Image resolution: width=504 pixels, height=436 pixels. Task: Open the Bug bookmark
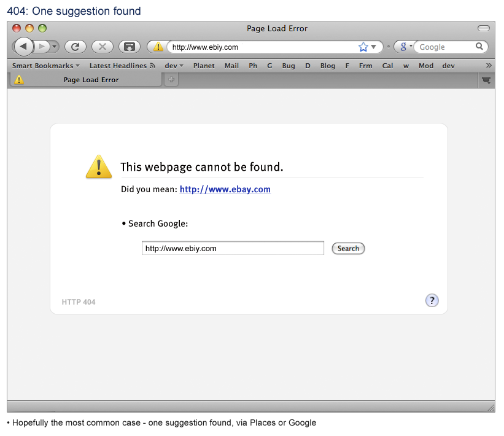[289, 66]
